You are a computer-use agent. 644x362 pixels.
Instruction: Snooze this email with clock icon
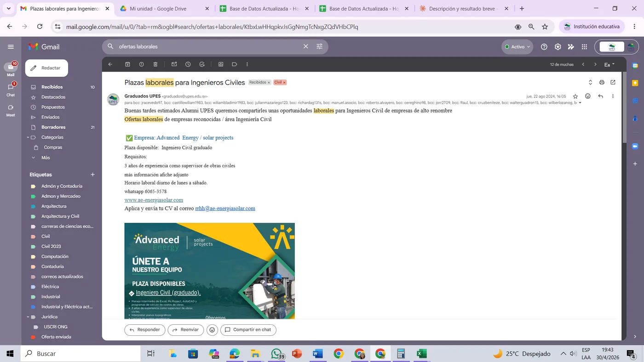click(188, 64)
